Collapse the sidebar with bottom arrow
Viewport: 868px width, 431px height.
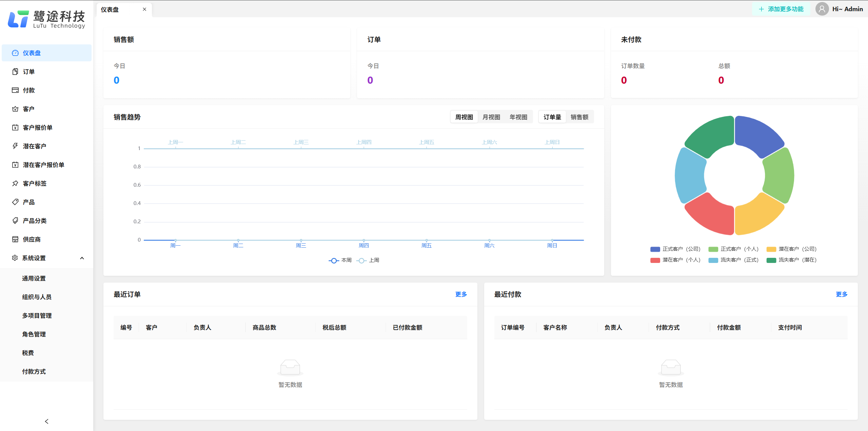[46, 421]
